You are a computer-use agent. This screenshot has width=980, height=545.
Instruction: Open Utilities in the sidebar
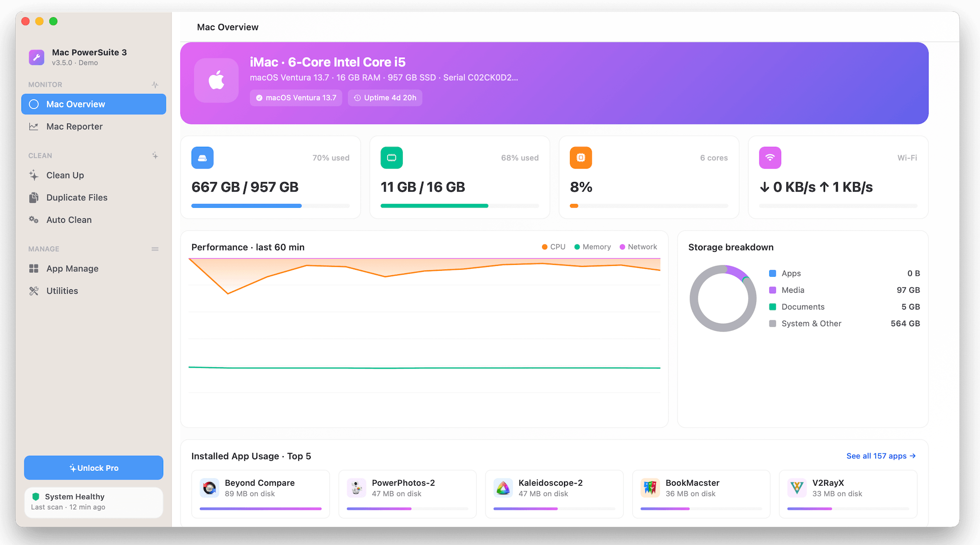pos(94,291)
